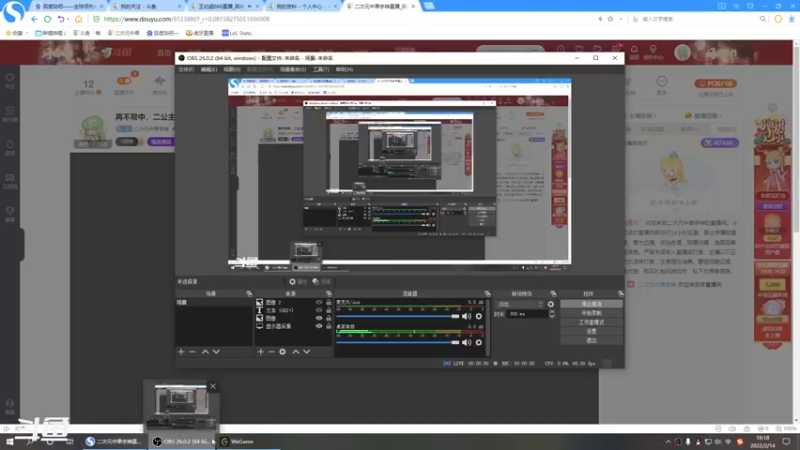Viewport: 800px width, 450px height.
Task: Move selected source down with arrow
Action: point(307,352)
